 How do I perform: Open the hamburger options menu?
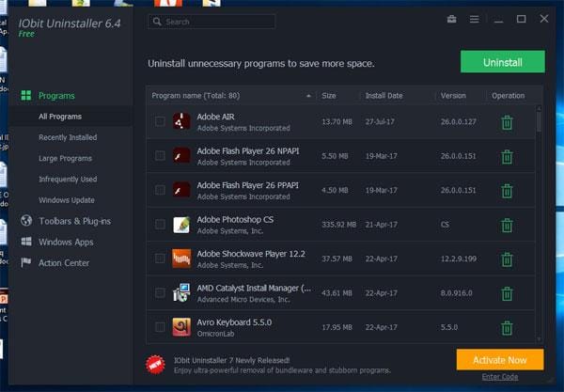coord(474,19)
